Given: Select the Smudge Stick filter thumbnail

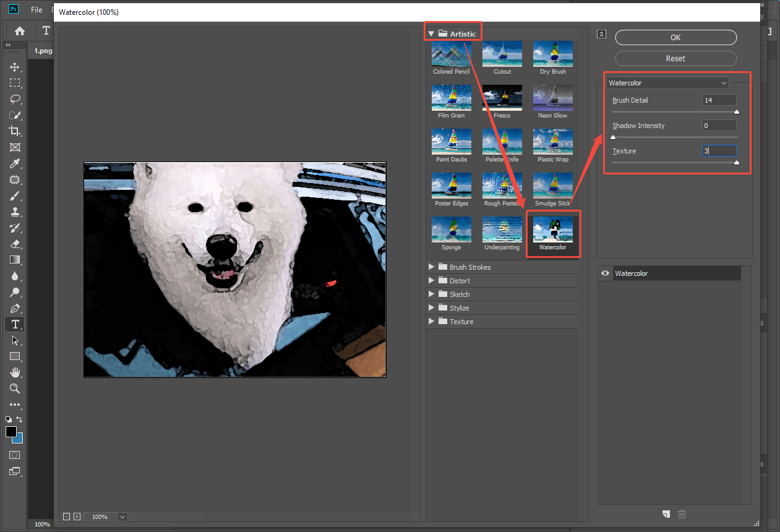Looking at the screenshot, I should pyautogui.click(x=552, y=186).
